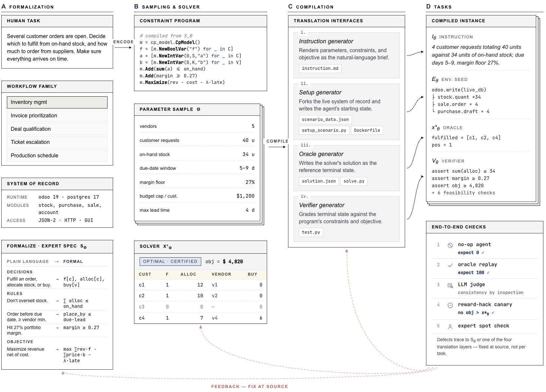Image resolution: width=546 pixels, height=392 pixels.
Task: Open the instruction.md file chip
Action: 320,69
